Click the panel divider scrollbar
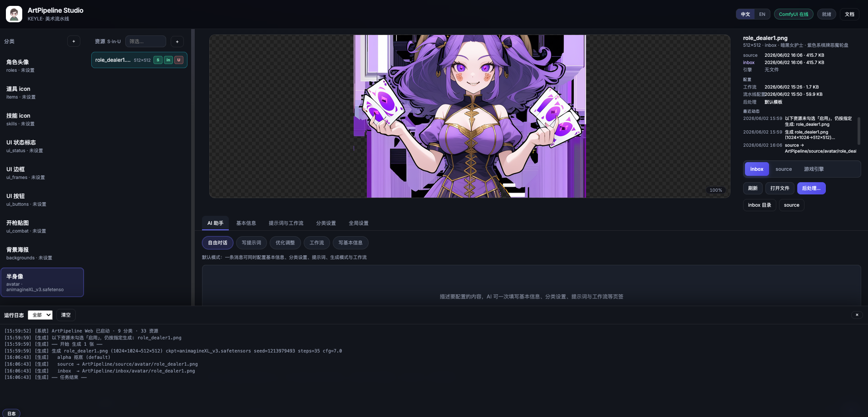The width and height of the screenshot is (868, 417). tap(193, 167)
